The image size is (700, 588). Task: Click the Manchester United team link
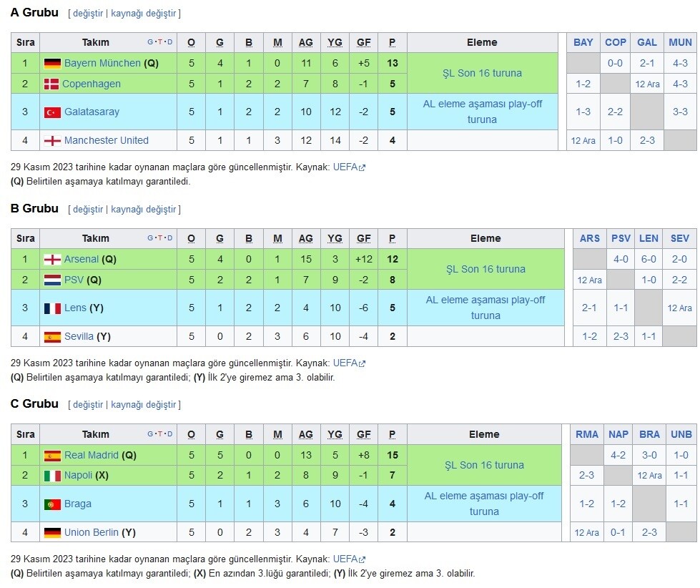(107, 140)
